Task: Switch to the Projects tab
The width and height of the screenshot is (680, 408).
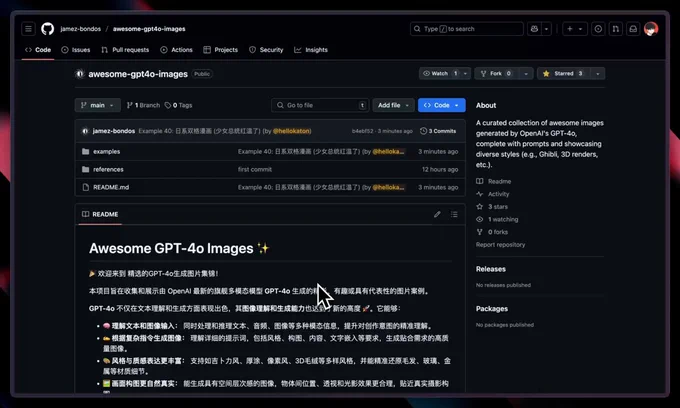Action: (221, 50)
